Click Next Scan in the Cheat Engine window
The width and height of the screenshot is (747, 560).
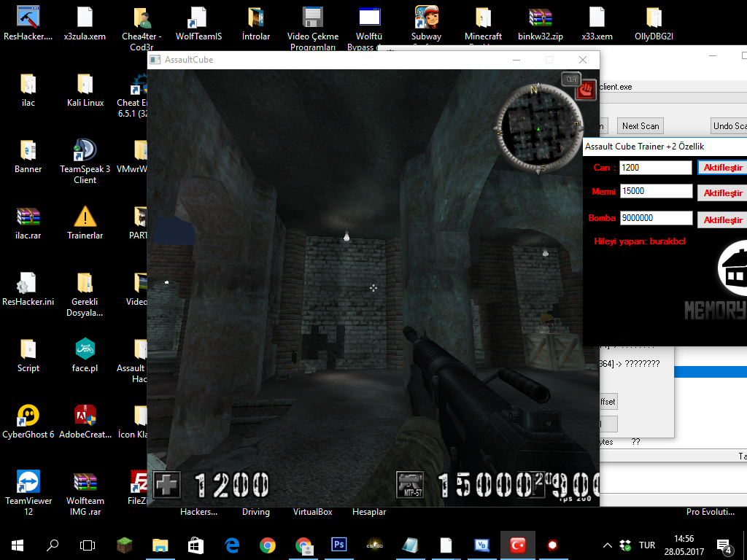[640, 126]
